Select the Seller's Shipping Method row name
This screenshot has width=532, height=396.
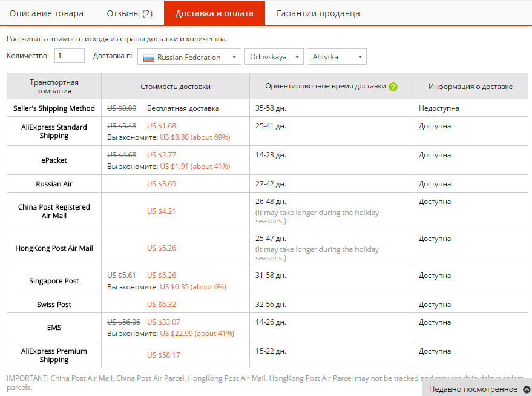(54, 108)
